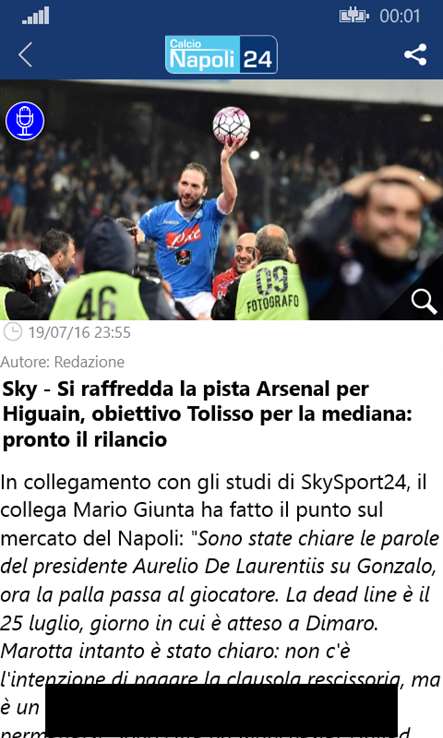The image size is (443, 738).
Task: Open the Higuain article photo
Action: [221, 200]
